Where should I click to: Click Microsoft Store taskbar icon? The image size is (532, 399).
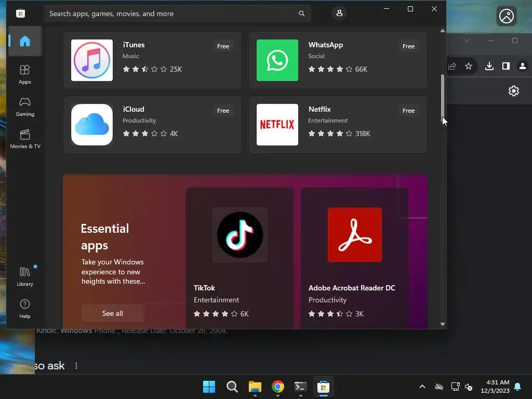[323, 387]
